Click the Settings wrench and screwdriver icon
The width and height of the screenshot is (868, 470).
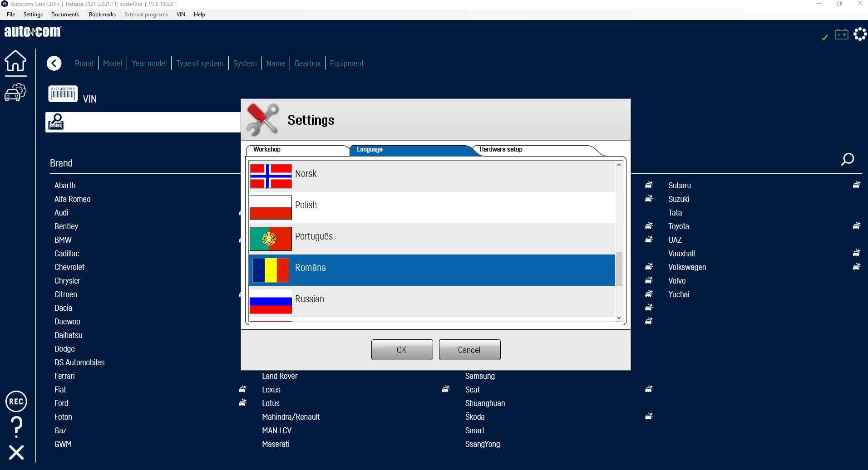(262, 119)
